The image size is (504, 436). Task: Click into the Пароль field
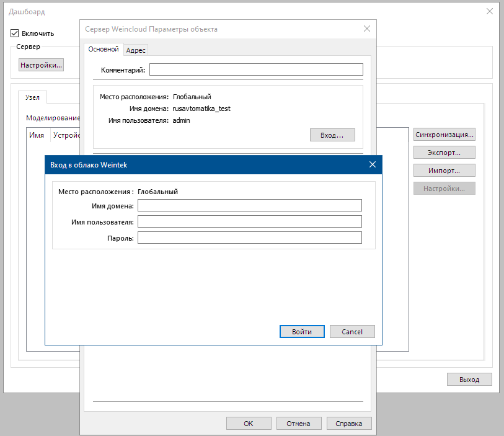(250, 238)
